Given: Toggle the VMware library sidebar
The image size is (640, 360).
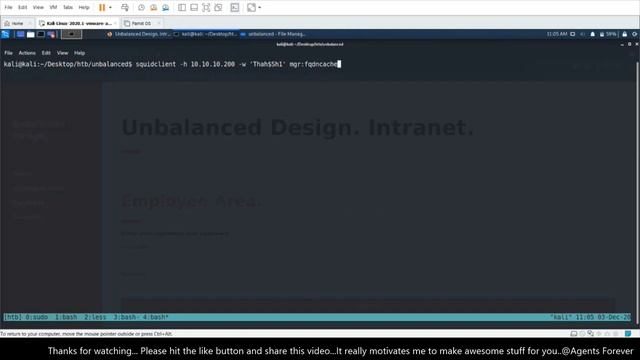Looking at the screenshot, I should [182, 7].
